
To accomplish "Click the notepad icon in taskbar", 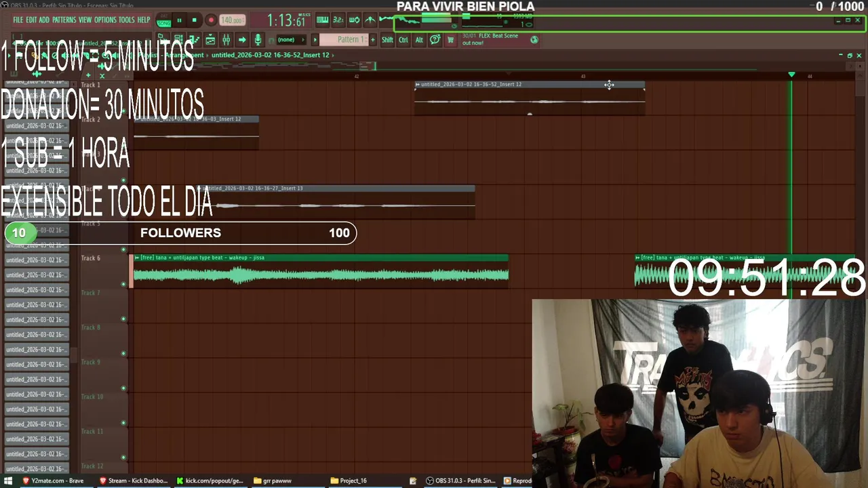I will tap(413, 481).
